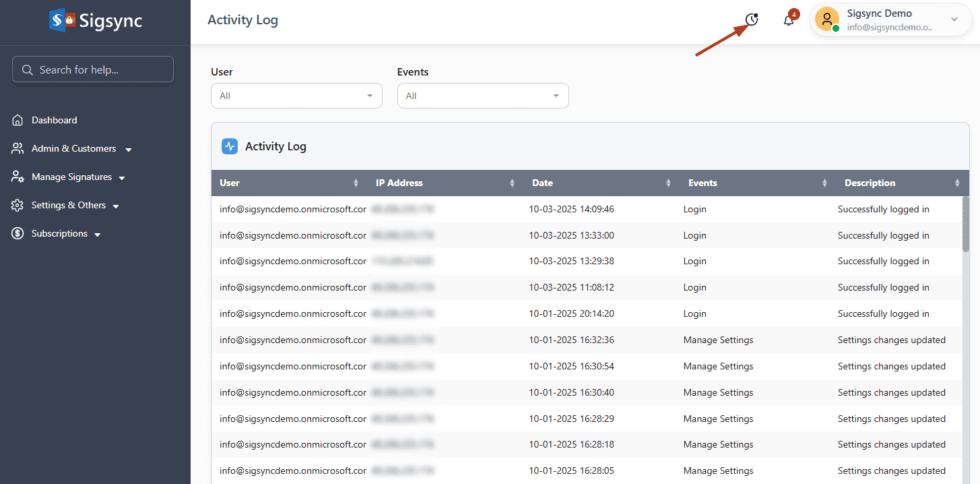Screen dimensions: 980x484
Task: Click the Dashboard home icon
Action: point(18,120)
